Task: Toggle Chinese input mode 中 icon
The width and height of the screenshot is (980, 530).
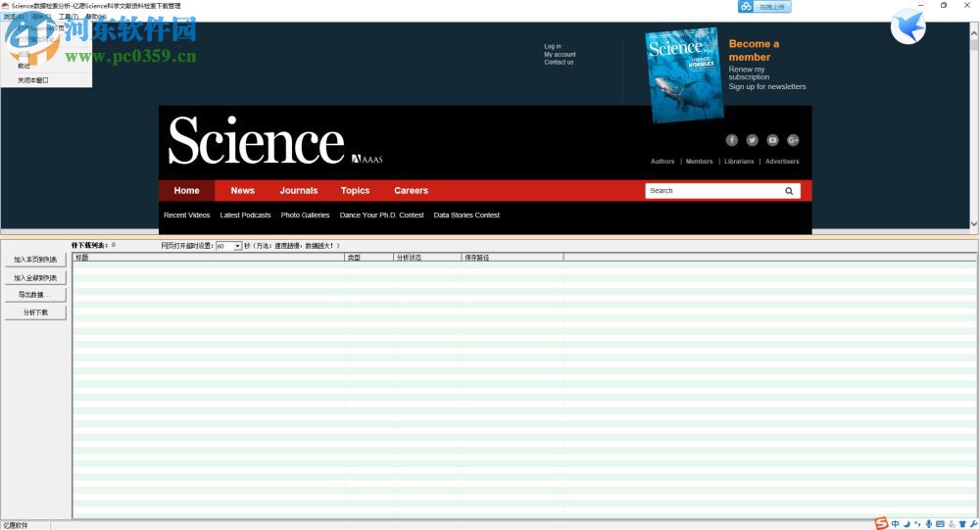Action: (895, 524)
